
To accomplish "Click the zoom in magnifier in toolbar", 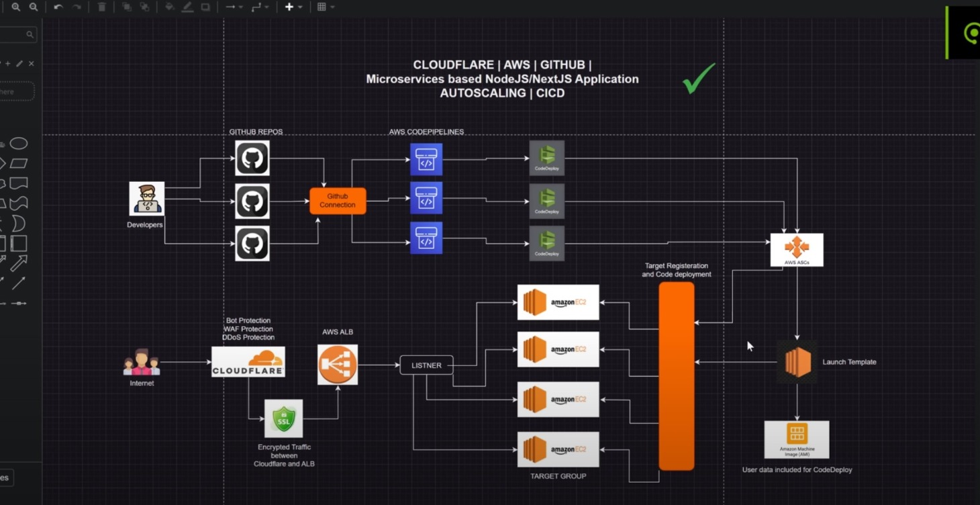I will [x=15, y=7].
